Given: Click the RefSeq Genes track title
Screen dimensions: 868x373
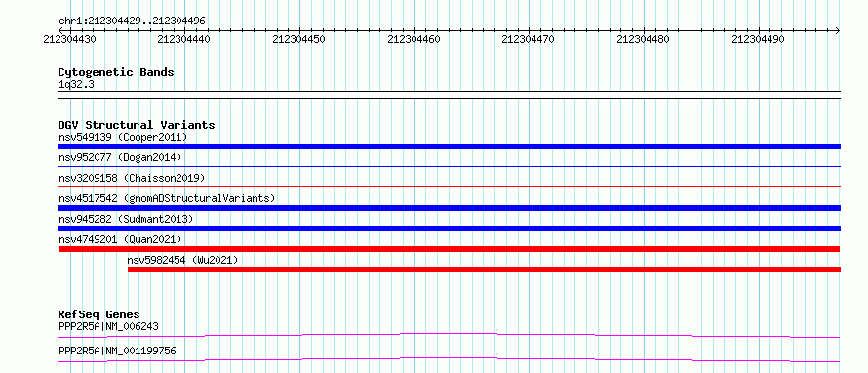Looking at the screenshot, I should (99, 314).
